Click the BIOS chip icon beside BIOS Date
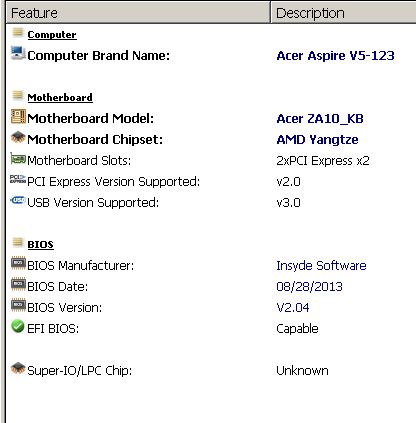This screenshot has width=416, height=423. (18, 284)
